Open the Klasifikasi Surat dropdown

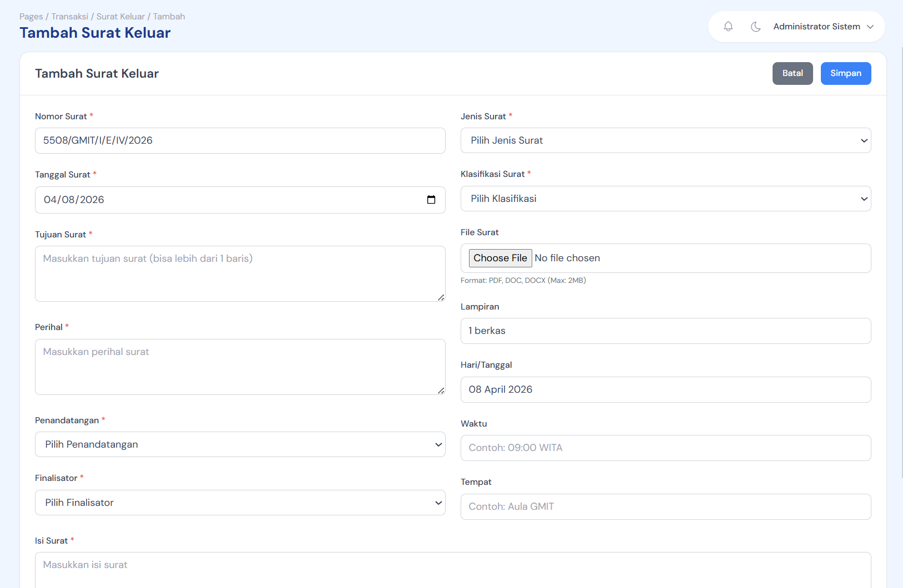click(665, 199)
